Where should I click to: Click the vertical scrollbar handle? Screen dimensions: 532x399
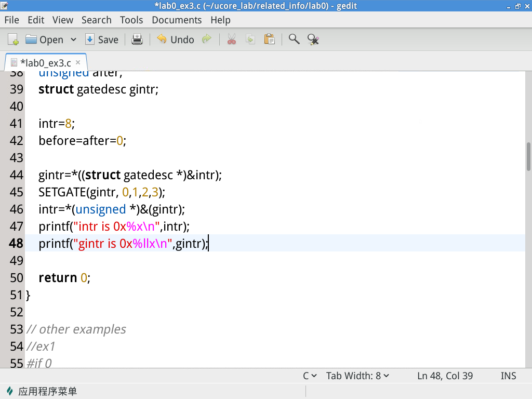528,156
